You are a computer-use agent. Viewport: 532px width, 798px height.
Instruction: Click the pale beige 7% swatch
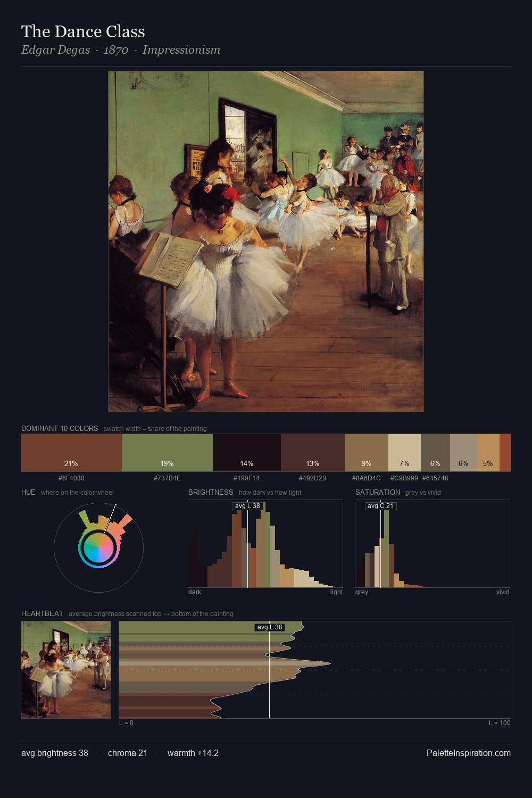tap(404, 453)
